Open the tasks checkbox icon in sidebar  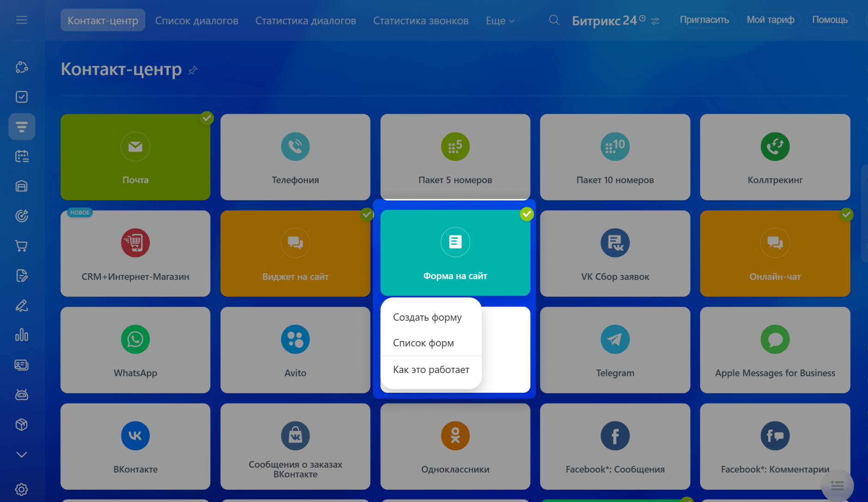(x=22, y=97)
